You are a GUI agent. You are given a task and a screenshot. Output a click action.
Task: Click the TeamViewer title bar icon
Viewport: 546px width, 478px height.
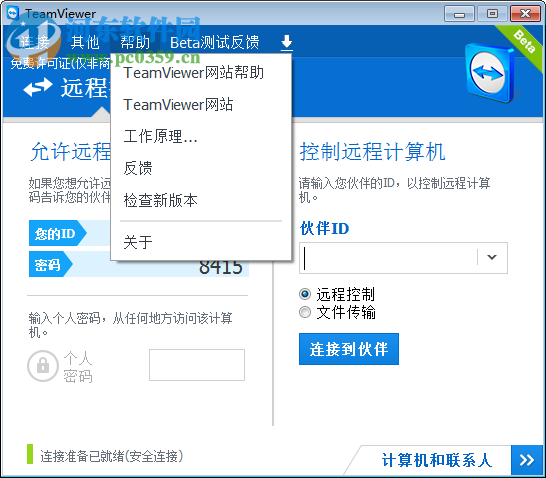pyautogui.click(x=13, y=13)
